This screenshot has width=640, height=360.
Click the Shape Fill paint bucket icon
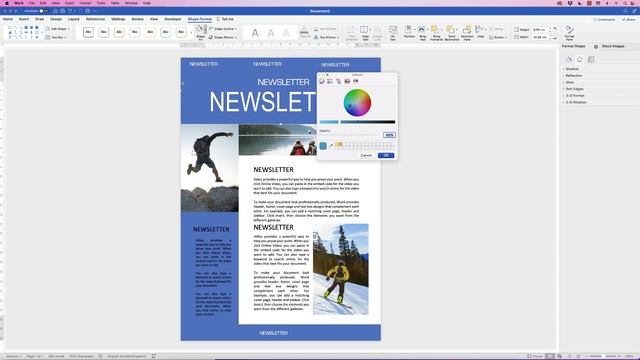pos(200,29)
